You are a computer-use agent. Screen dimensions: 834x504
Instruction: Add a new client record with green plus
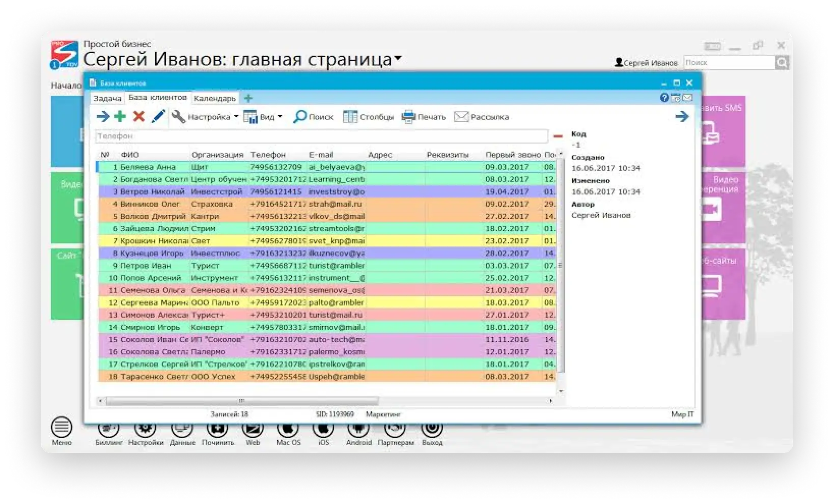120,117
